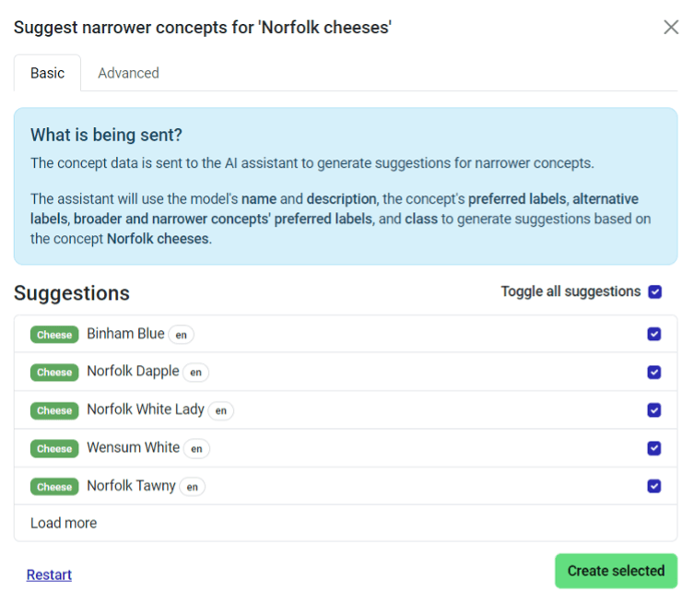Click the Cheese badge next to Norfolk Dapple
This screenshot has width=694, height=616.
click(54, 373)
